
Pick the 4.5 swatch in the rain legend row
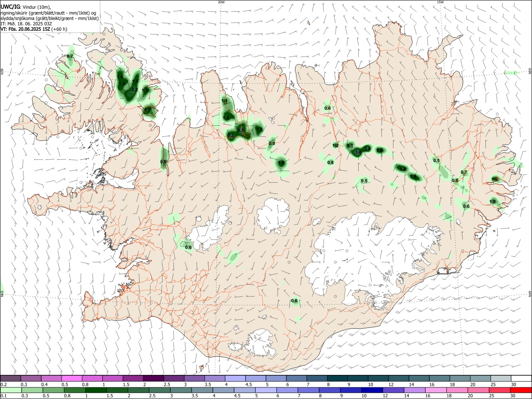[x=245, y=390]
